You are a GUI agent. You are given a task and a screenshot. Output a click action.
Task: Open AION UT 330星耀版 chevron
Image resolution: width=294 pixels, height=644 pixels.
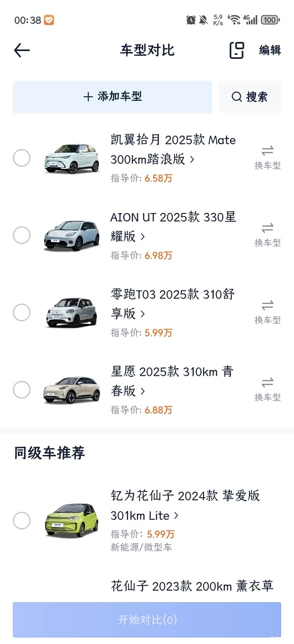[x=143, y=236]
